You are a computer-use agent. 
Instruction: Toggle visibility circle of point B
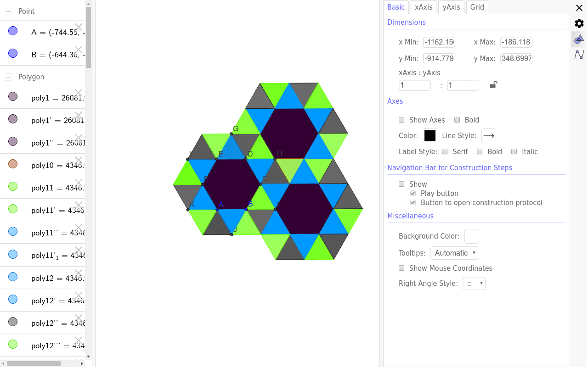[13, 53]
